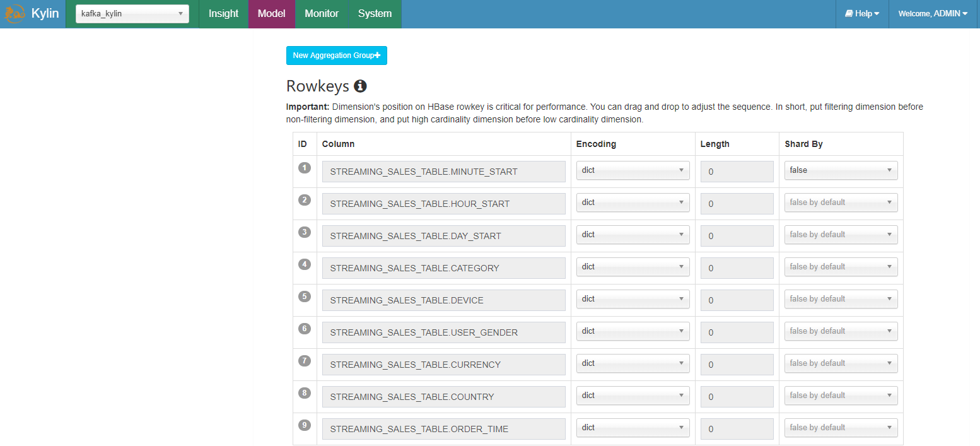This screenshot has height=446, width=980.
Task: Select STREAMING_SALES_TABLE.DAY_START column field
Action: tap(444, 236)
